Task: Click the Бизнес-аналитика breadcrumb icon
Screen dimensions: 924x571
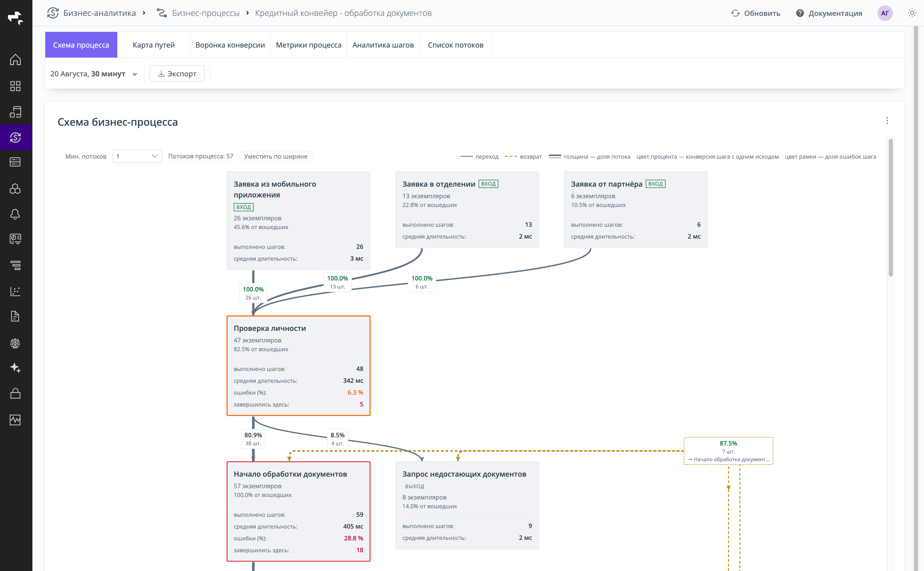Action: (x=53, y=13)
